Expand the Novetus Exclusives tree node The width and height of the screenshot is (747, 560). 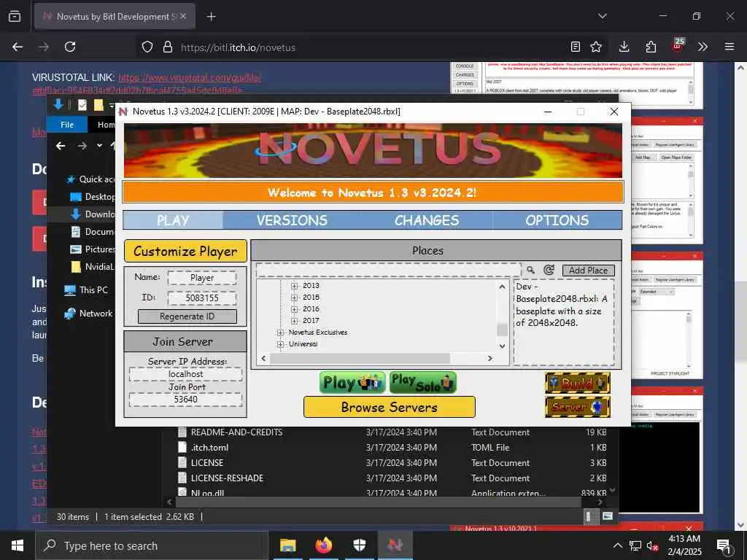tap(281, 332)
